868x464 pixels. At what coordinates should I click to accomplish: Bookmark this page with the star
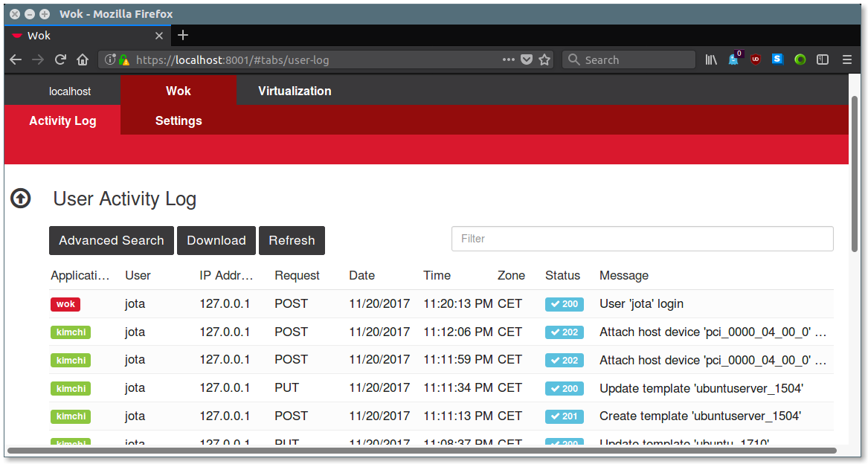(544, 59)
